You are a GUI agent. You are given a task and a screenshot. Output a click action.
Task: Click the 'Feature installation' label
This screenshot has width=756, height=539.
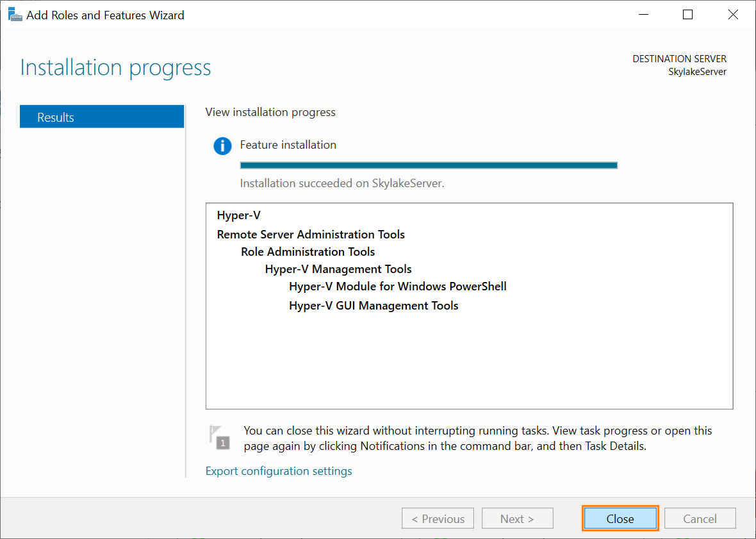288,145
